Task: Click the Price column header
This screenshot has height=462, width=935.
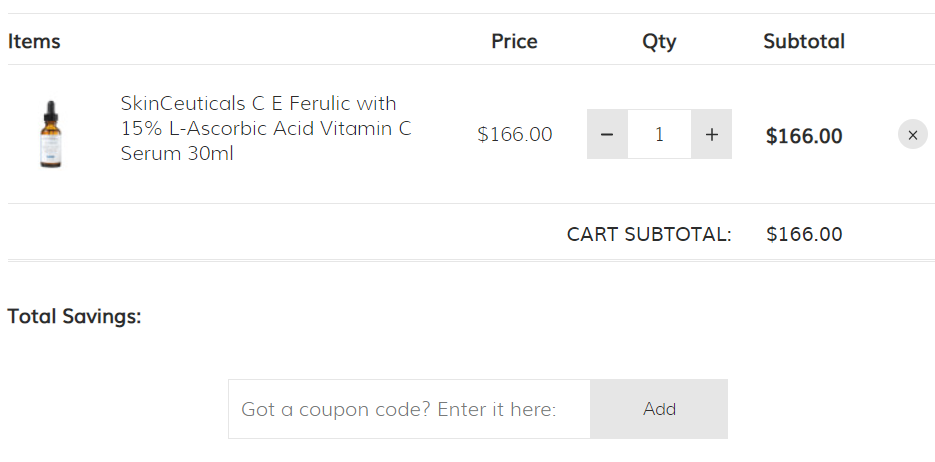Action: pyautogui.click(x=514, y=41)
